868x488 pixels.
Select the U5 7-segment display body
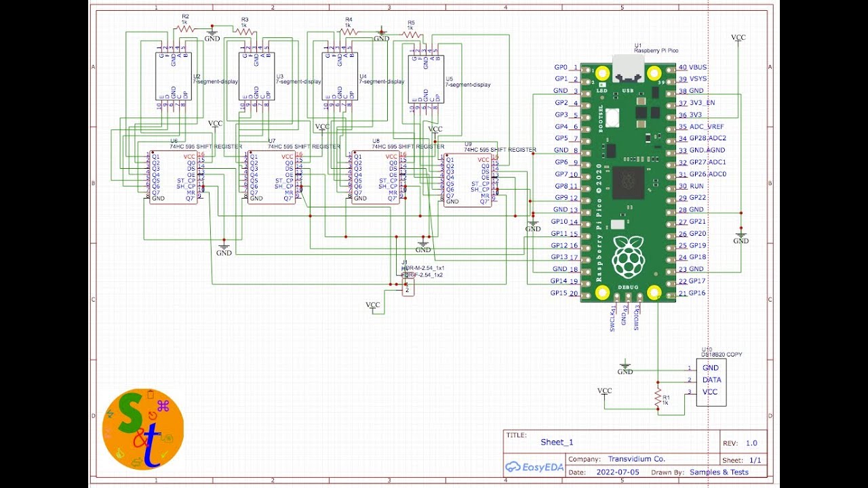click(426, 79)
